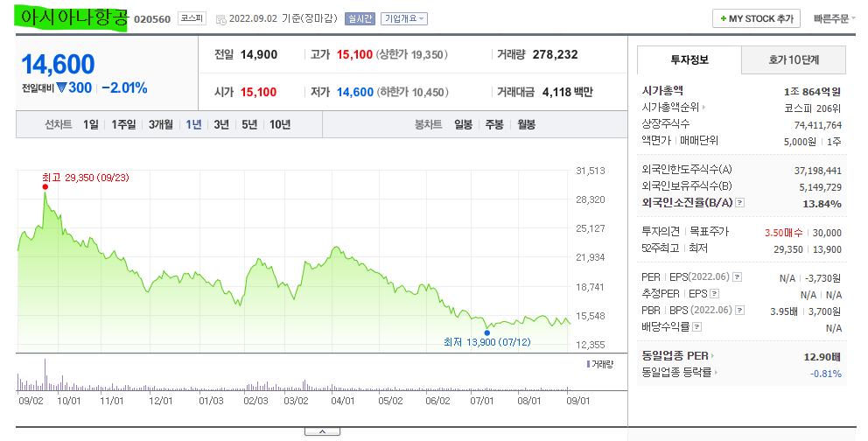
Task: Click the 시가총액순위 link
Action: tap(673, 108)
